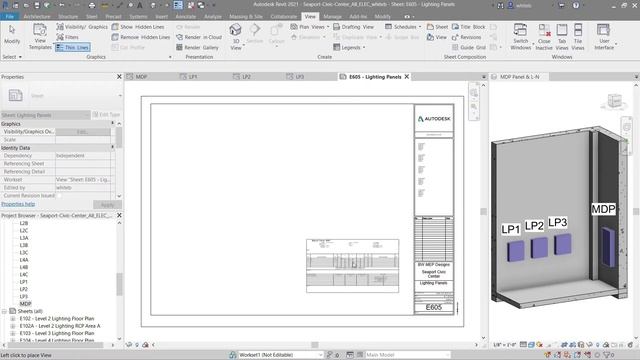This screenshot has width=640, height=360.
Task: Close the E605 - Lighting Panels tab
Action: (407, 77)
